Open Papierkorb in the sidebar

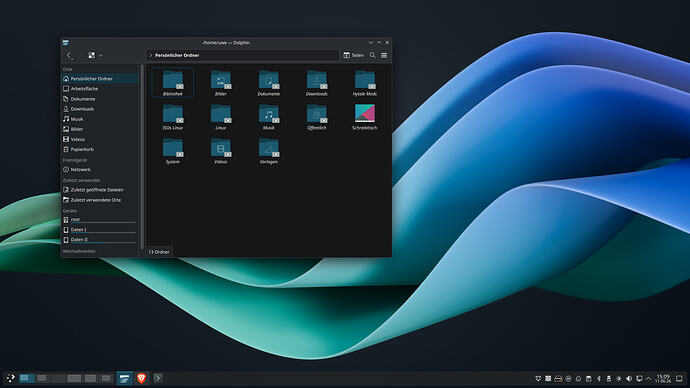coord(100,150)
